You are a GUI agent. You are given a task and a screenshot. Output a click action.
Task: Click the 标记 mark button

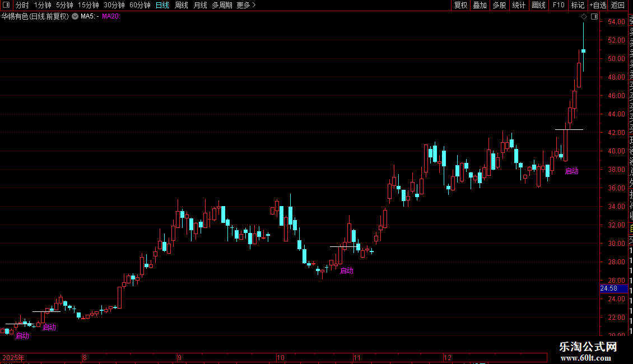tap(578, 5)
